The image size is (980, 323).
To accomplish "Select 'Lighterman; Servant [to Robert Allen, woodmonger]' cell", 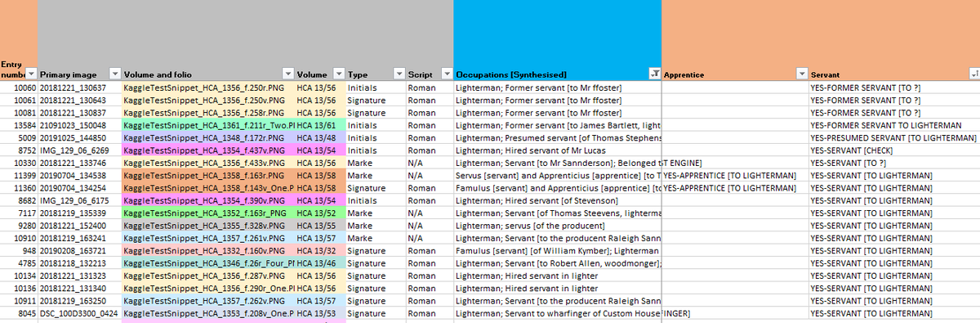I will point(558,263).
